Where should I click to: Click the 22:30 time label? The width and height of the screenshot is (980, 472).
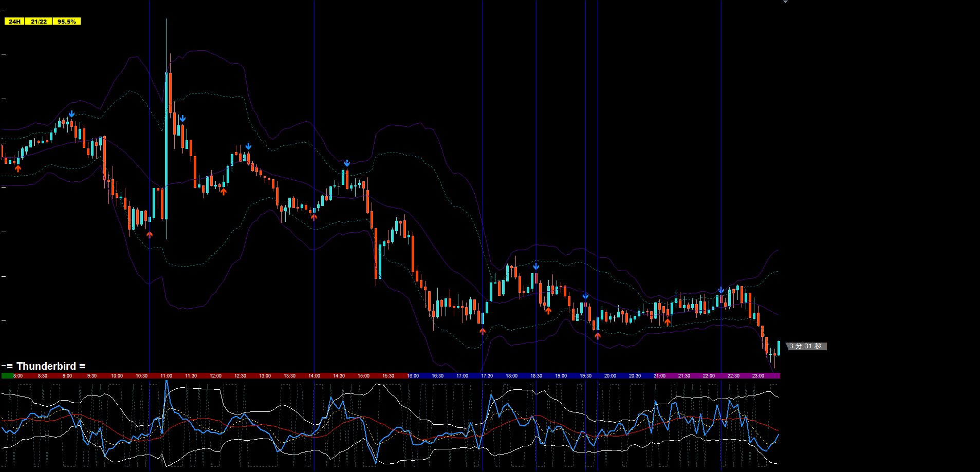click(733, 376)
